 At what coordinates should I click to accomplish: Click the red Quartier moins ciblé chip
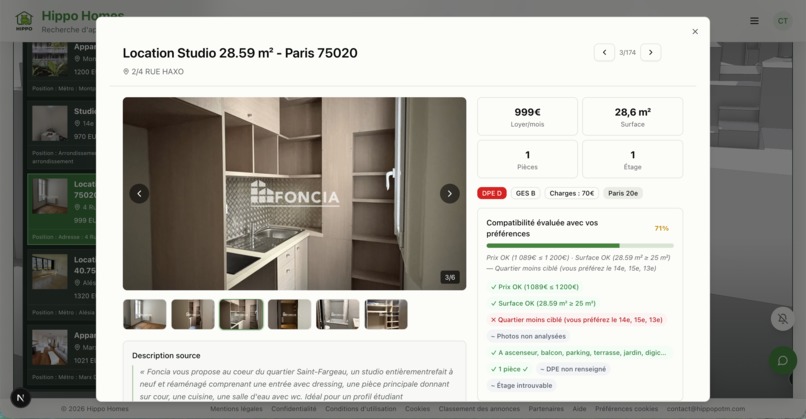pyautogui.click(x=576, y=320)
